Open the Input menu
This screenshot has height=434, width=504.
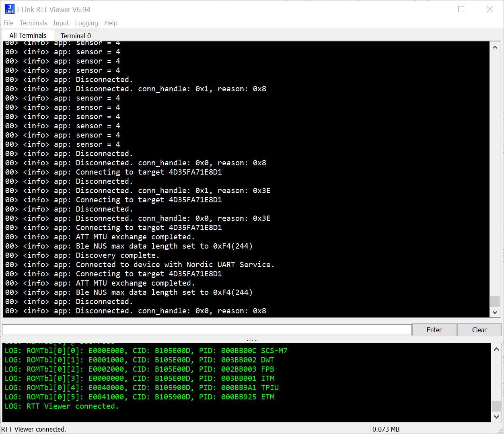(61, 23)
